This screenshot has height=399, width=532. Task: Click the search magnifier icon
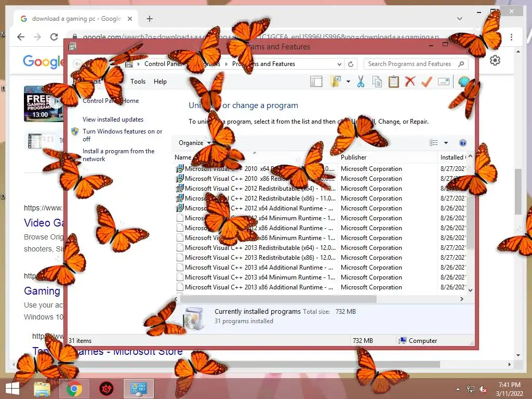[x=461, y=64]
